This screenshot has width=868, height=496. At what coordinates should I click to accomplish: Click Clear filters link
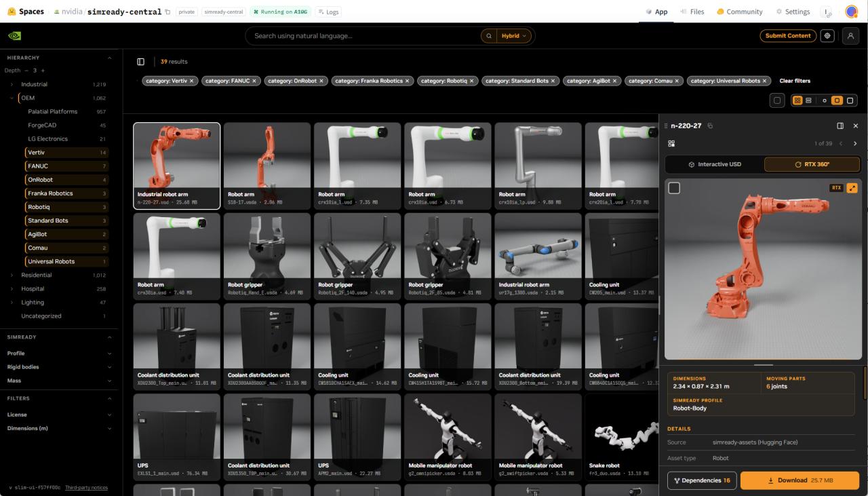click(795, 81)
